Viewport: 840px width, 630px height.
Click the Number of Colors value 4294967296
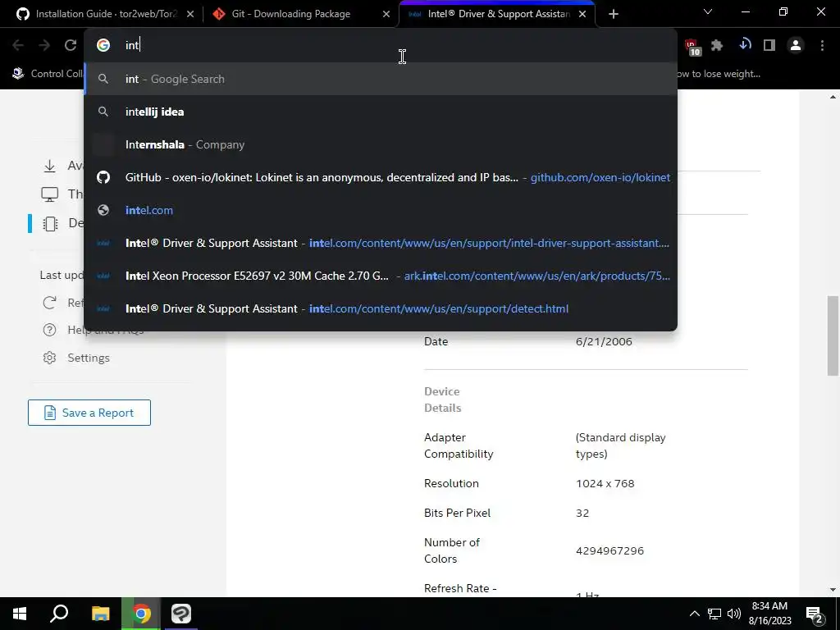tap(609, 550)
